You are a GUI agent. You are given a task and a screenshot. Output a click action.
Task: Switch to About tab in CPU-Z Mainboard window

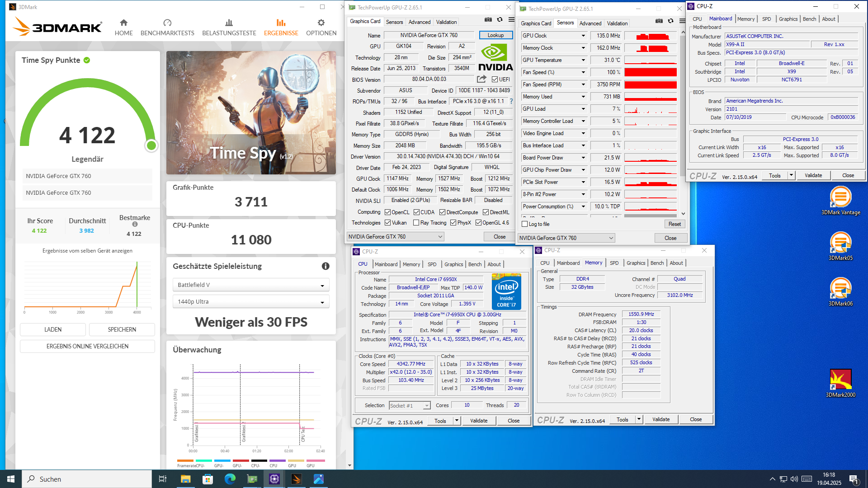coord(829,19)
